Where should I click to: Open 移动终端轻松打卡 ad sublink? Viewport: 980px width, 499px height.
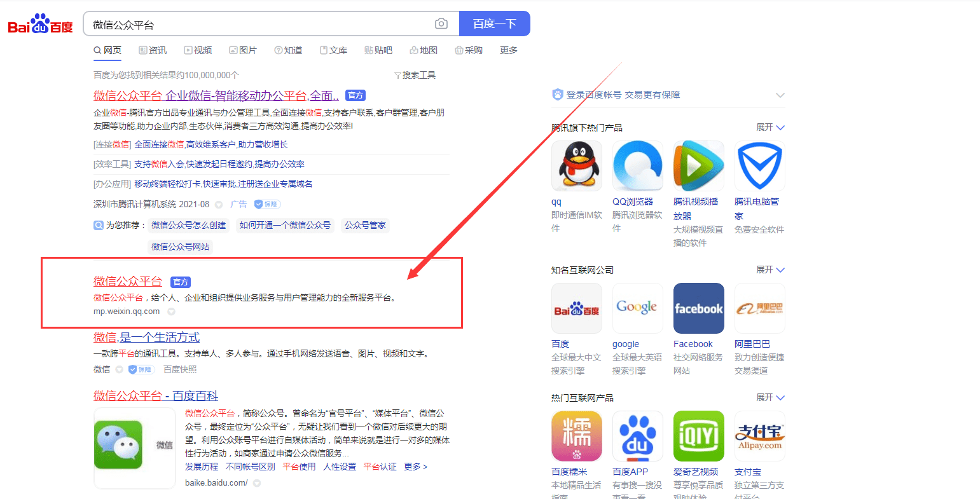(x=223, y=184)
